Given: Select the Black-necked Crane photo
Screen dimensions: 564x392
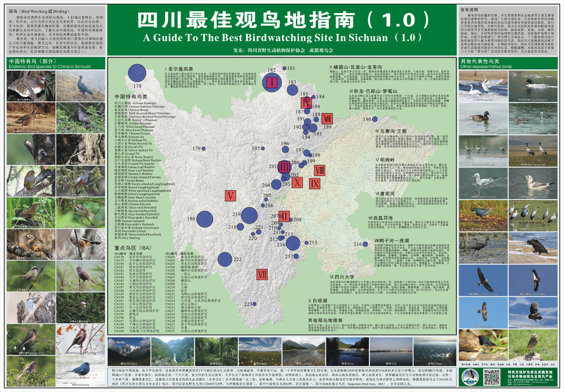Looking at the screenshot, I should tap(532, 151).
